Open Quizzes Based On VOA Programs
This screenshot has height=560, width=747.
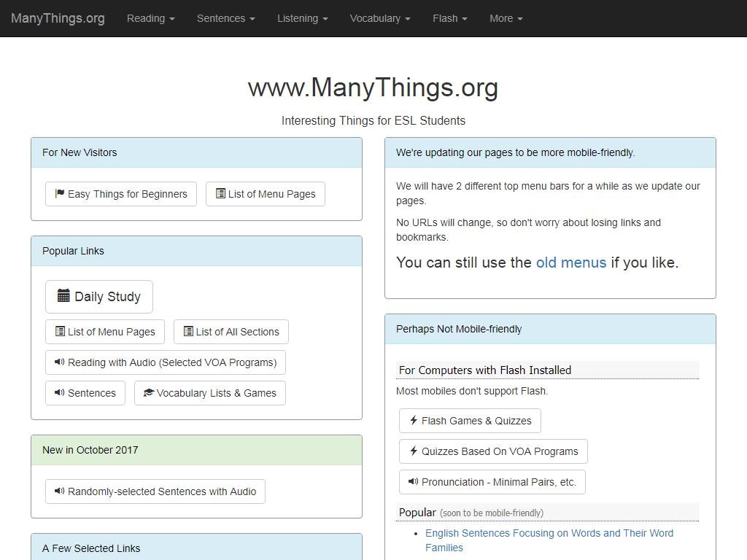[494, 451]
